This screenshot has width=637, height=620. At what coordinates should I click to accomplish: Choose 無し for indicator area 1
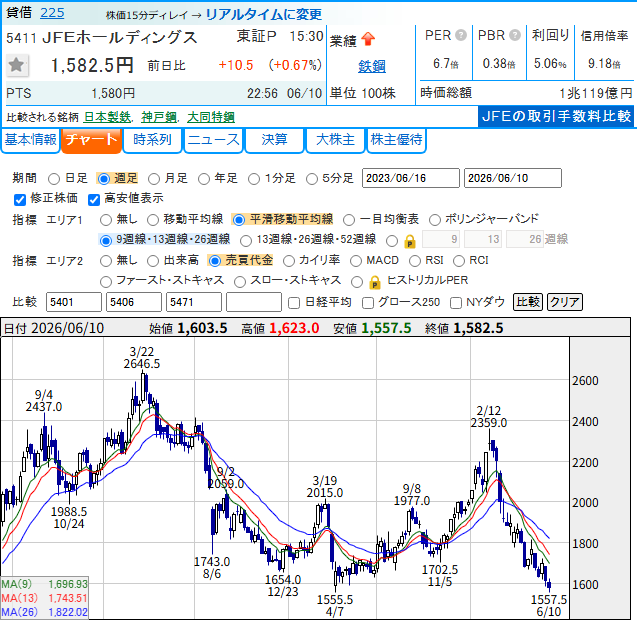coord(106,220)
